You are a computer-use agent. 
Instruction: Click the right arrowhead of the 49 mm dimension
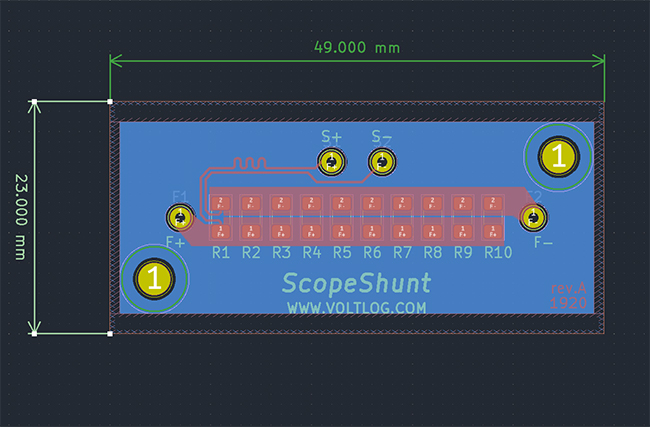599,61
